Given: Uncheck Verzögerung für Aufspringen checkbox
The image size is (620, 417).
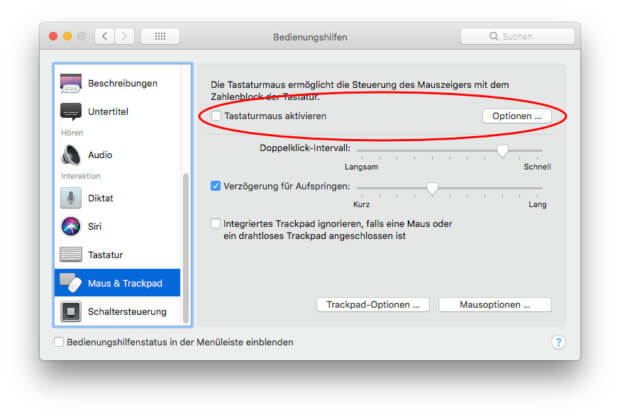Looking at the screenshot, I should click(215, 186).
